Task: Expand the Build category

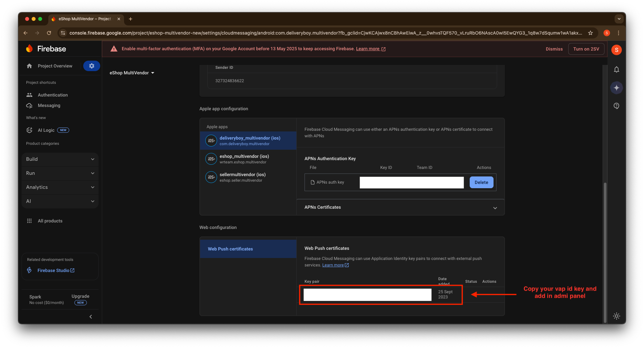Action: tap(60, 159)
